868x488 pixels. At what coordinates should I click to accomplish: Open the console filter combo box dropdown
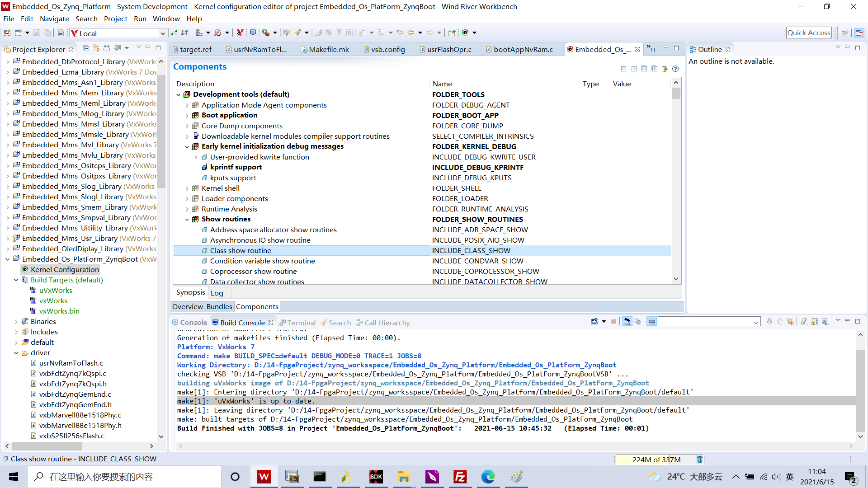coord(755,322)
